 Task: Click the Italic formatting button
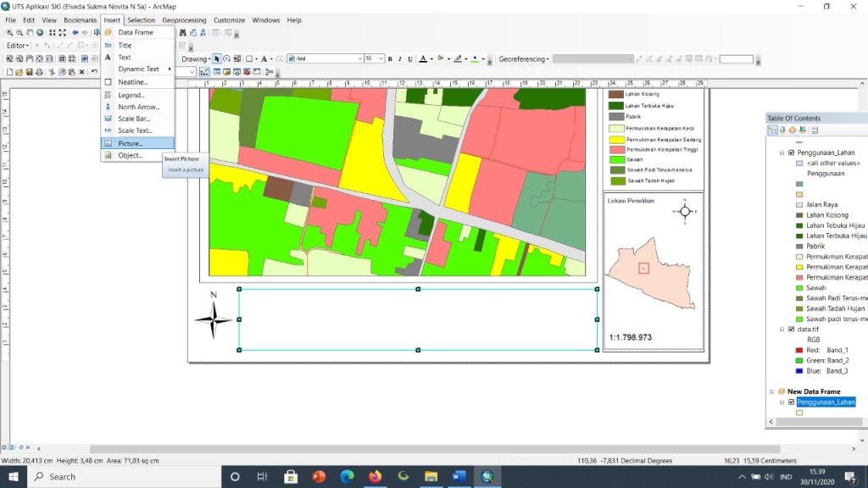click(x=400, y=59)
